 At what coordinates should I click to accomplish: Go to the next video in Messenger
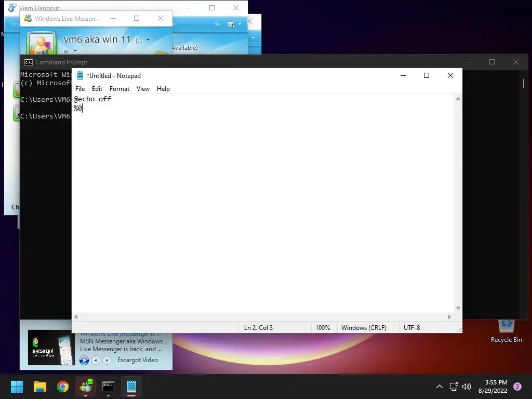107,360
